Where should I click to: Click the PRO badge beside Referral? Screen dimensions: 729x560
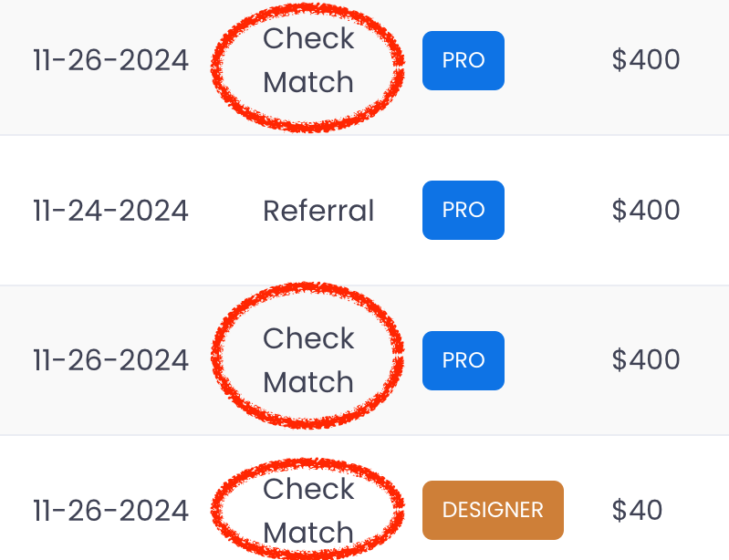pos(463,210)
